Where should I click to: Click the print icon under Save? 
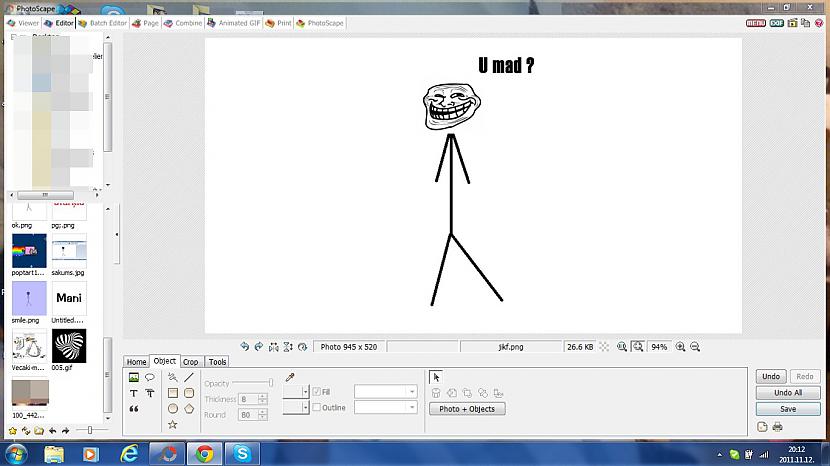click(x=777, y=427)
